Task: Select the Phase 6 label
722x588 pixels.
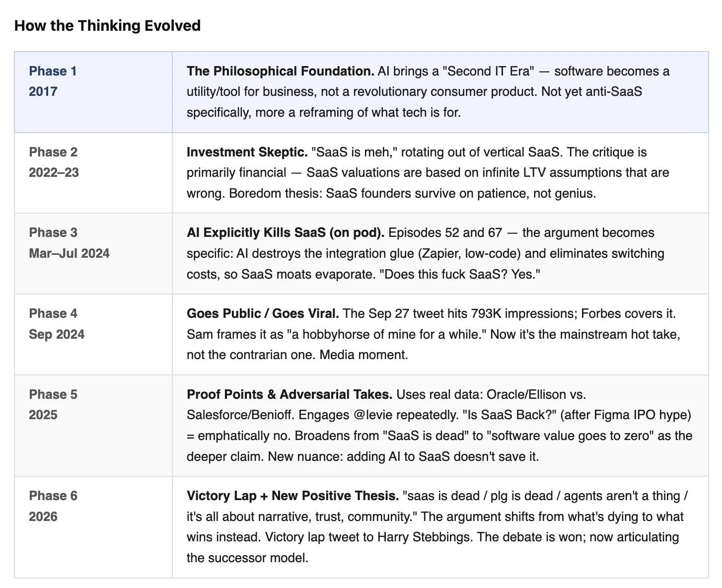Action: pos(53,496)
